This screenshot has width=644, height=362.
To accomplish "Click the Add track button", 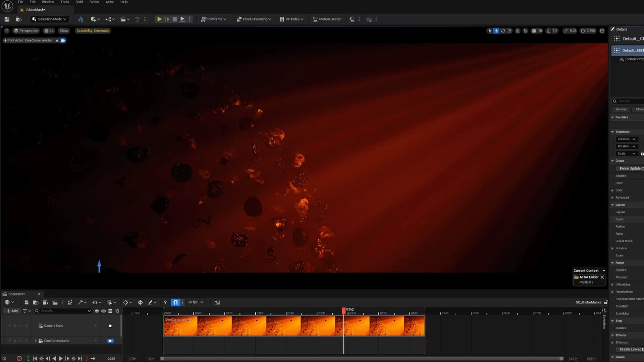I will point(12,311).
